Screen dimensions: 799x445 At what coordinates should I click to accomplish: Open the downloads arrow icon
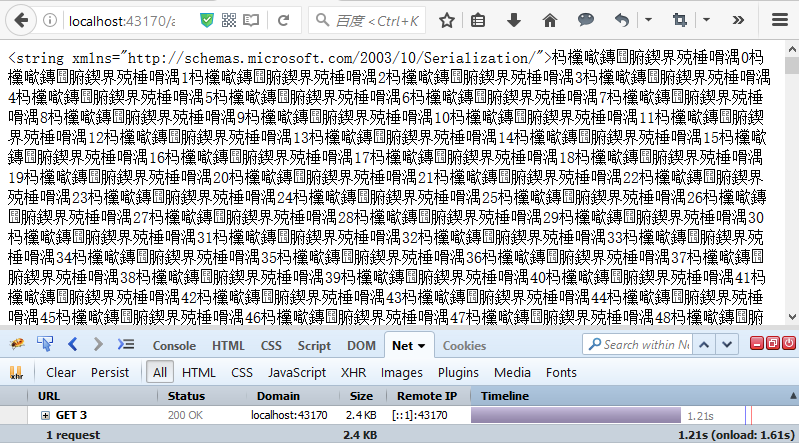[x=514, y=20]
